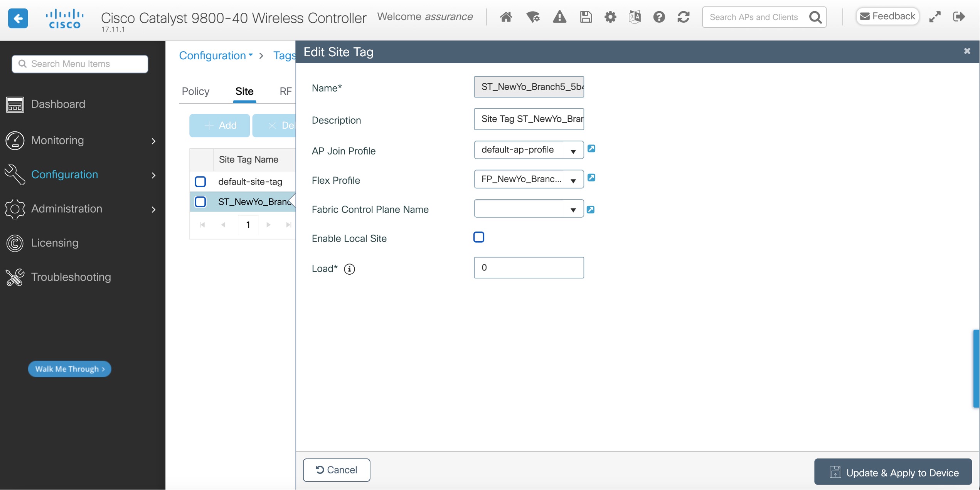980x490 pixels.
Task: Click Update & Apply to Device button
Action: coord(893,472)
